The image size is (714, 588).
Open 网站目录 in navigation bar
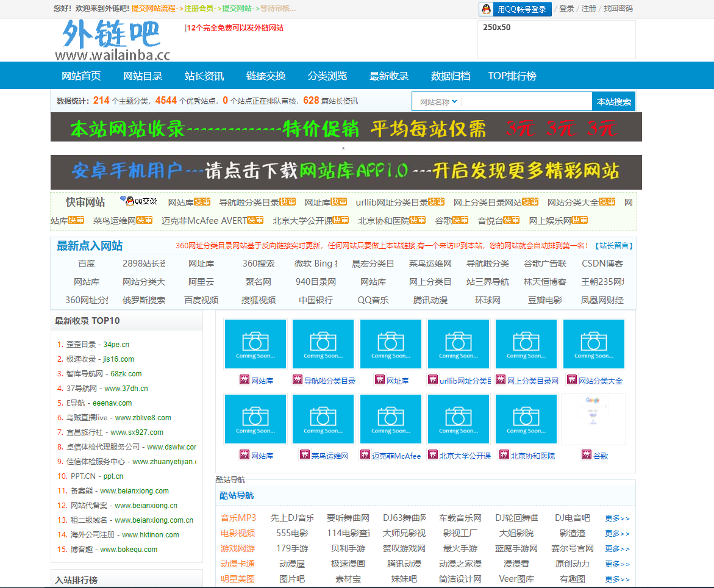click(x=143, y=76)
